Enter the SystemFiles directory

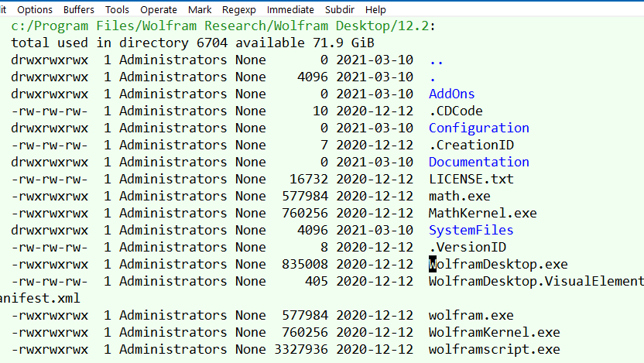pos(471,230)
